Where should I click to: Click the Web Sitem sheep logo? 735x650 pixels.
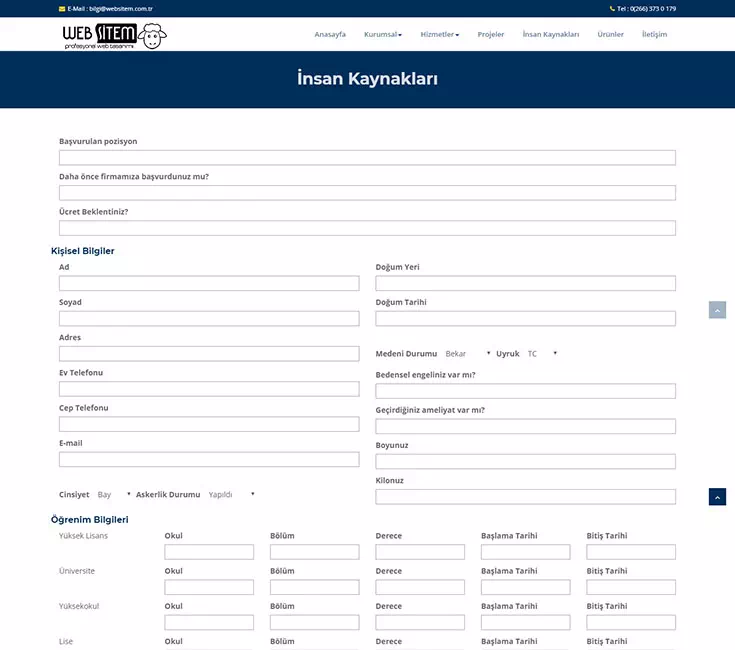[114, 36]
